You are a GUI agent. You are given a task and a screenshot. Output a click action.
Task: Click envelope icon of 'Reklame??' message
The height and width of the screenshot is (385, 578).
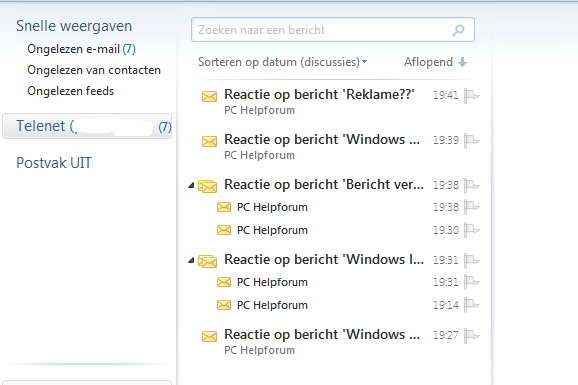pos(209,97)
